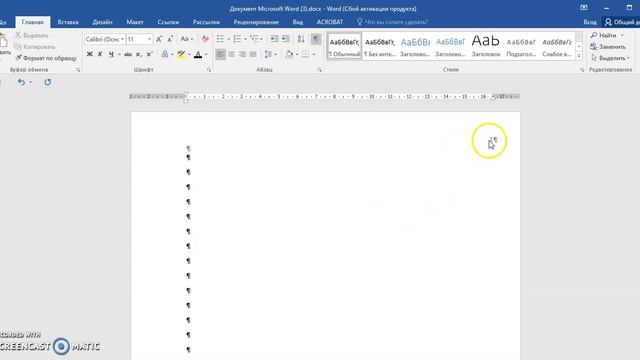This screenshot has height=360, width=640.
Task: Open the bullet list style dropdown arrow
Action: 228,39
